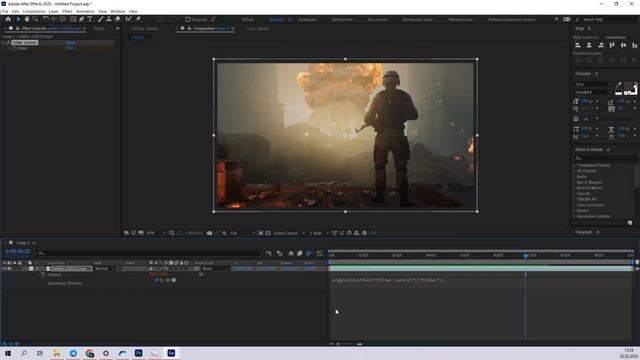
Task: Click the Home icon in the toolbar
Action: coord(8,19)
